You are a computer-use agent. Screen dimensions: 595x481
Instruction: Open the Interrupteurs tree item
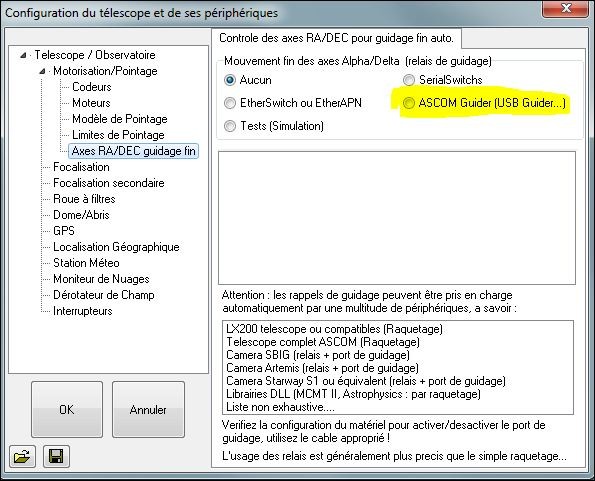click(x=82, y=311)
